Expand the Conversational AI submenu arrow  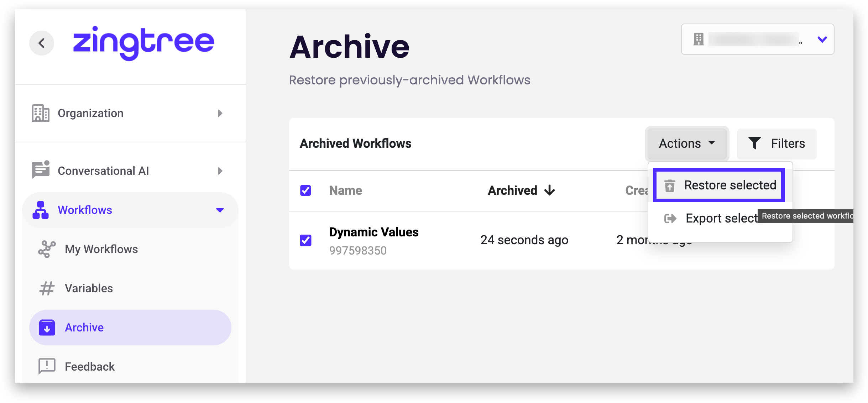[220, 171]
